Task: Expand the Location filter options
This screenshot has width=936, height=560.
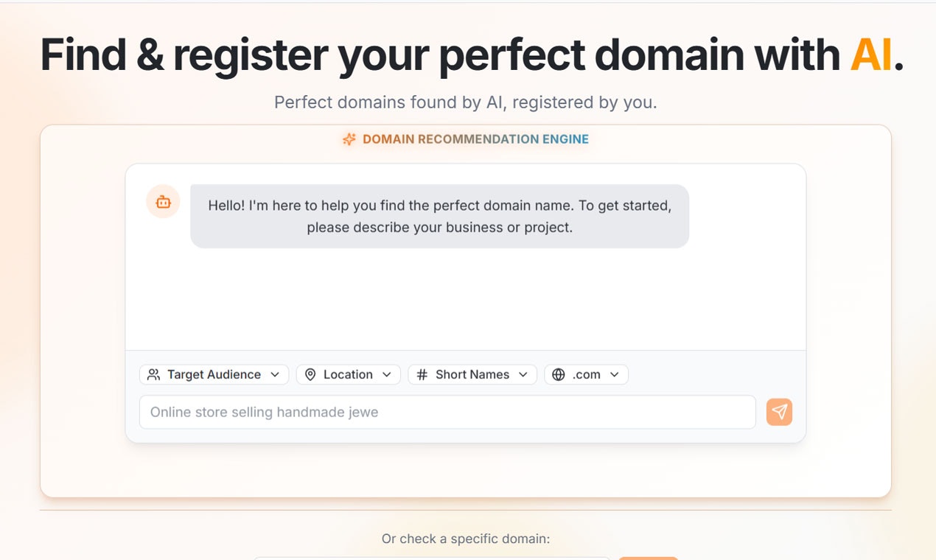Action: (348, 374)
